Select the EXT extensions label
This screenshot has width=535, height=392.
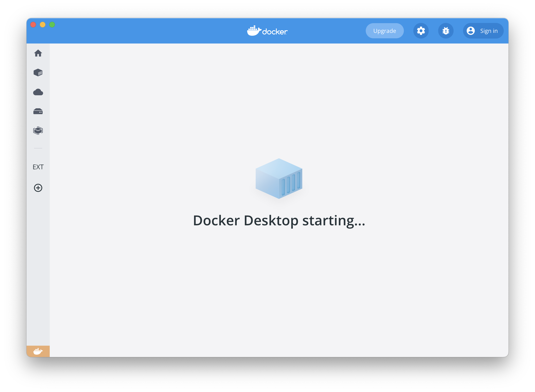pos(38,167)
